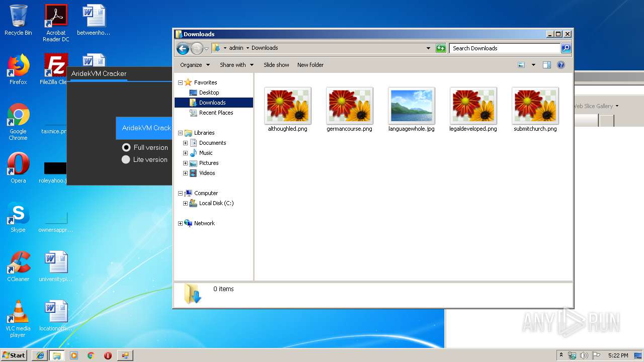Open the betweenho... Word document

coord(94,20)
